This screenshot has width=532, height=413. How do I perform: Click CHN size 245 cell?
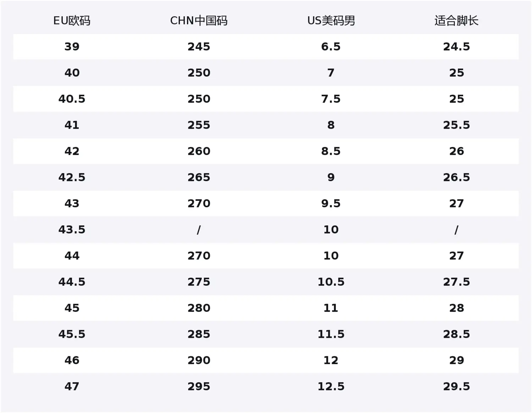199,46
